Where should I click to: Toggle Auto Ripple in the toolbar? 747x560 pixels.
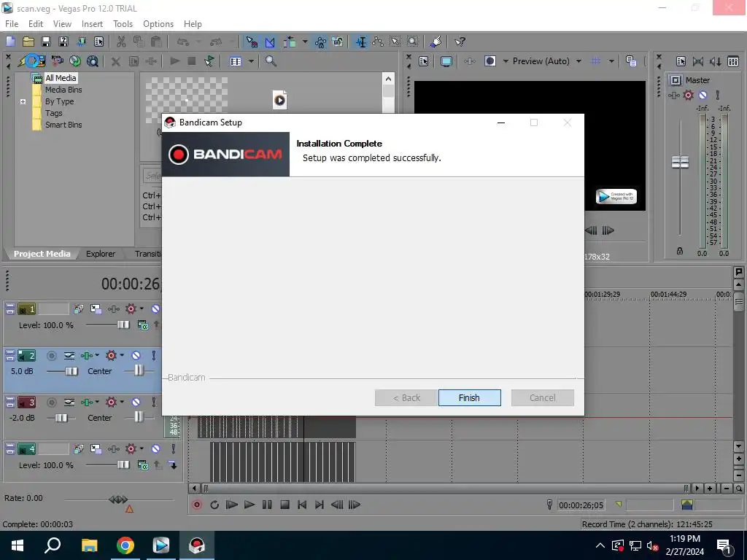click(290, 42)
